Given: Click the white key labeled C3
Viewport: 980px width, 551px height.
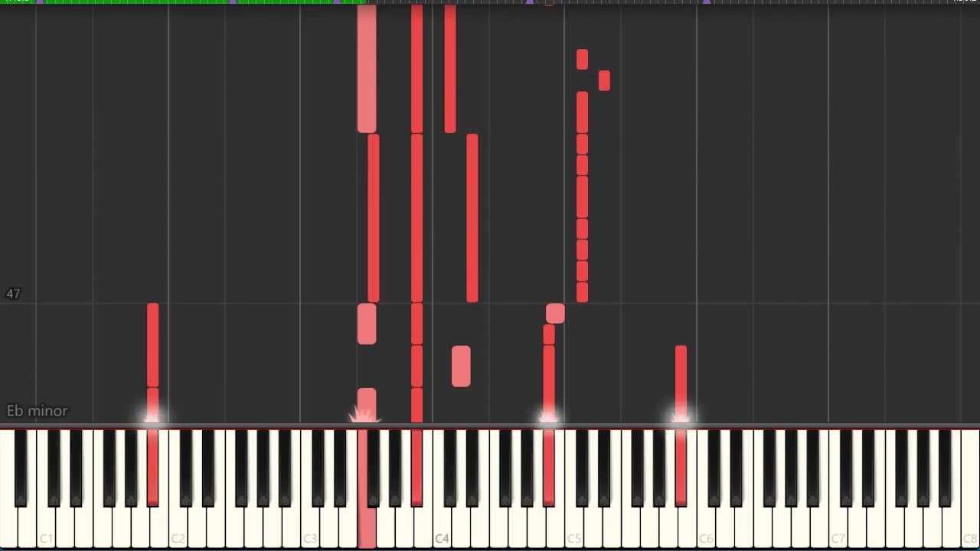Looking at the screenshot, I should 309,528.
